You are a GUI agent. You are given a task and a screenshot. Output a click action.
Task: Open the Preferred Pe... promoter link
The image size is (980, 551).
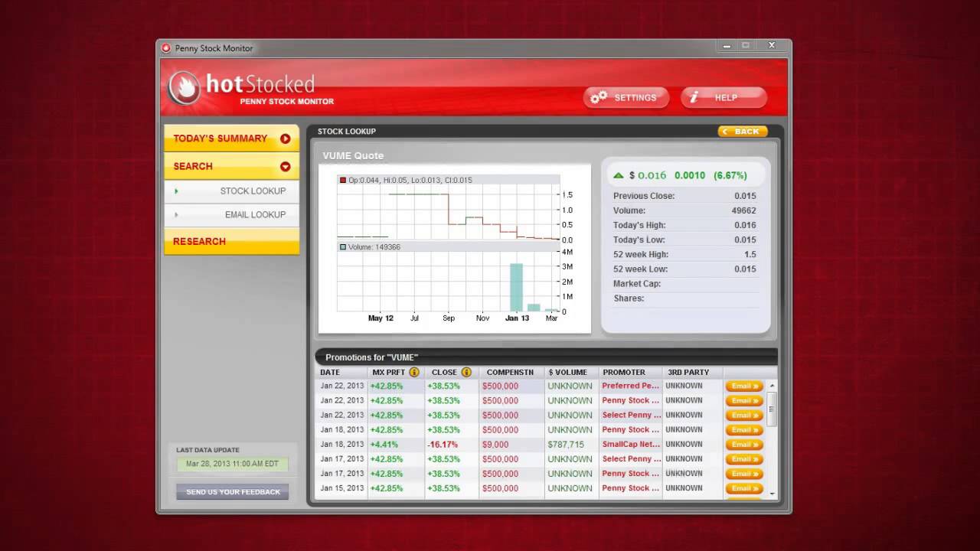click(631, 386)
